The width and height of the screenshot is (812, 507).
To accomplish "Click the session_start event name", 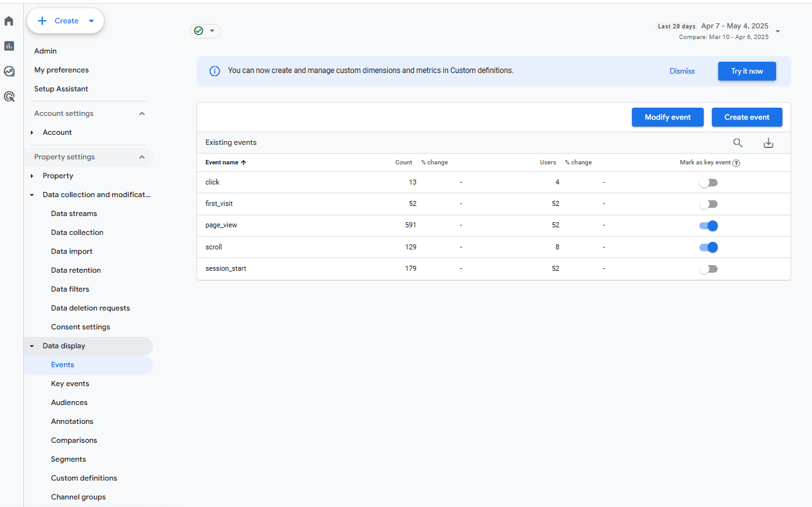I will click(225, 268).
